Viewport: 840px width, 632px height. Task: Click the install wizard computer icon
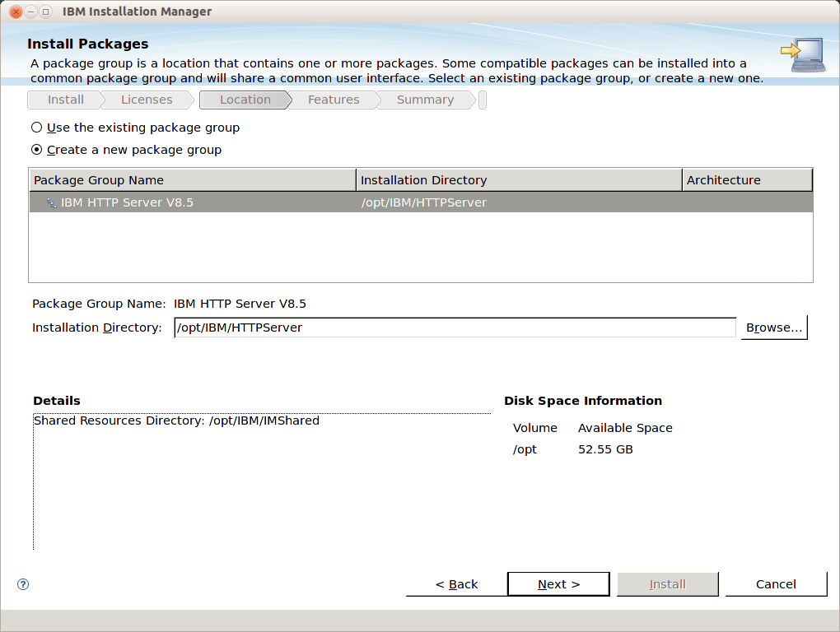(802, 55)
